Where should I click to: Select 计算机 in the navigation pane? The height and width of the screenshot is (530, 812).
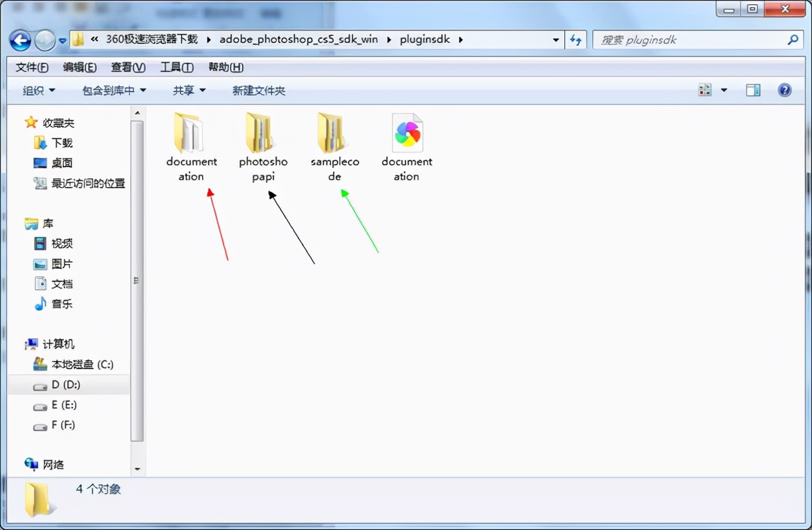point(50,344)
